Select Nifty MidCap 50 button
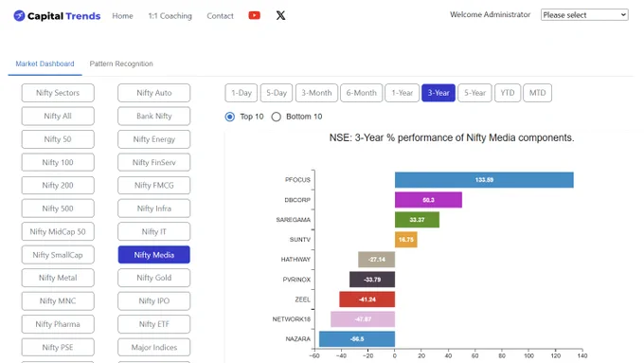 (58, 231)
